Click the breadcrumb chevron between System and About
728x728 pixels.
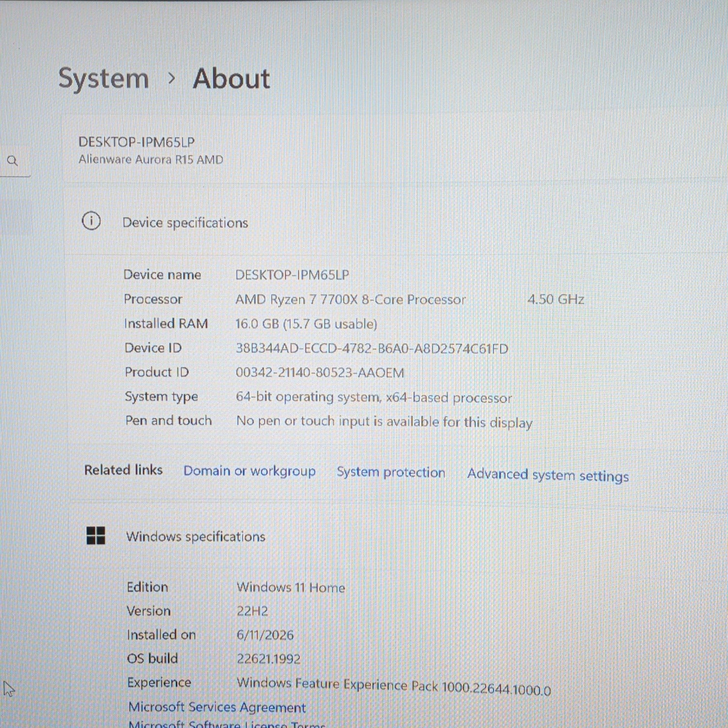[171, 78]
